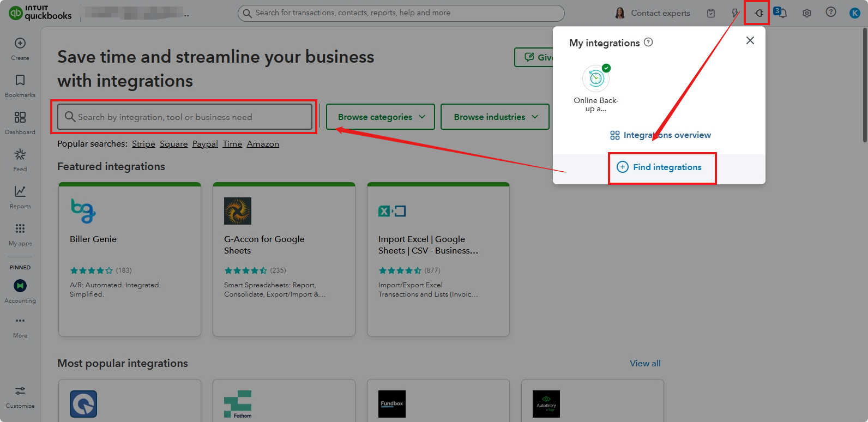Focus the global search transactions field

tap(401, 13)
